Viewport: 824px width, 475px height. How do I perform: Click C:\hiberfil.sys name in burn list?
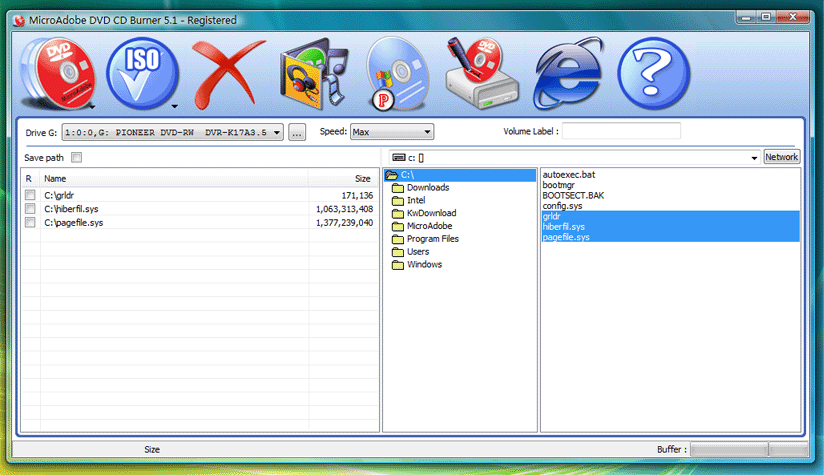(71, 209)
